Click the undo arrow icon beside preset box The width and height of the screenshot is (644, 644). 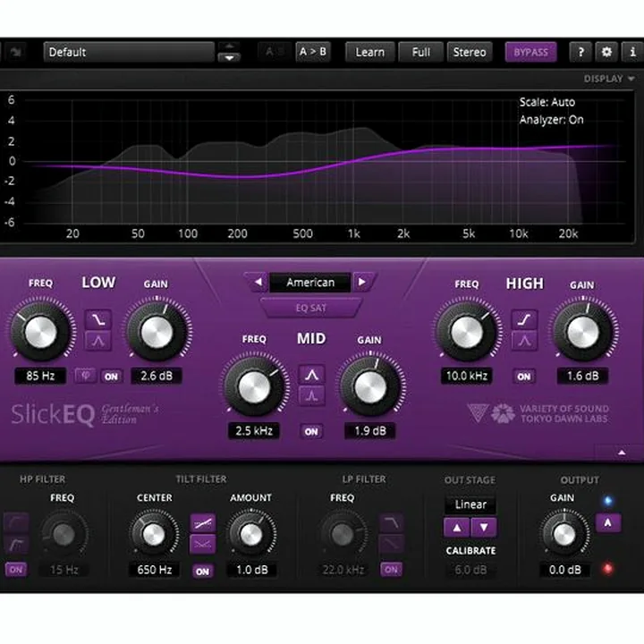pyautogui.click(x=15, y=52)
